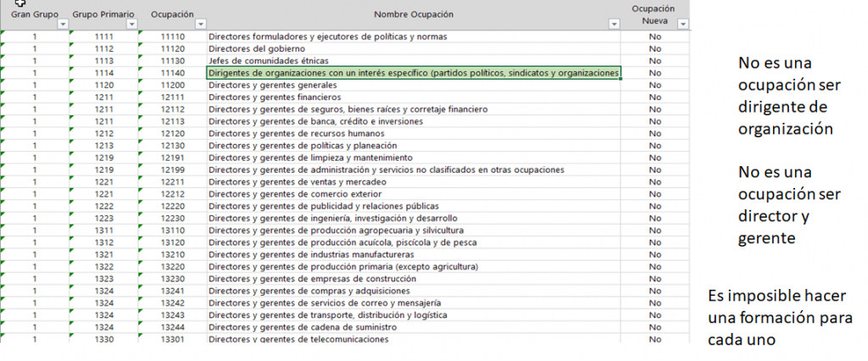Open the Nombre Ocupación filter dropdown

coord(615,25)
